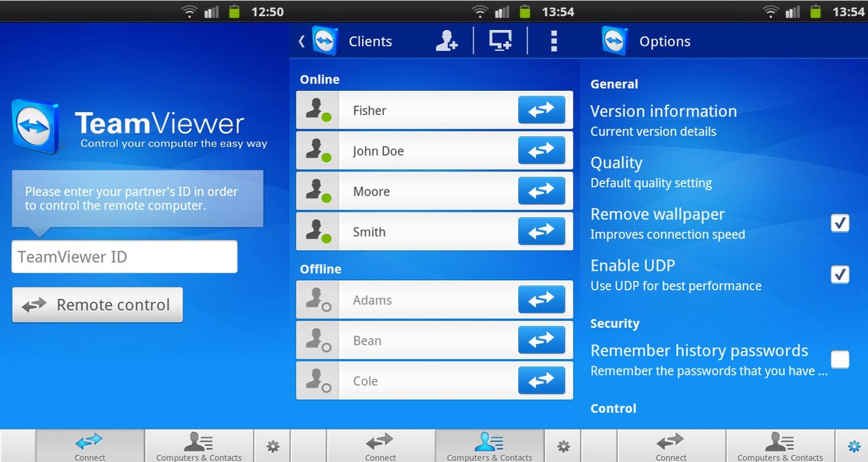Tap Smith's online contact avatar

coord(318,232)
